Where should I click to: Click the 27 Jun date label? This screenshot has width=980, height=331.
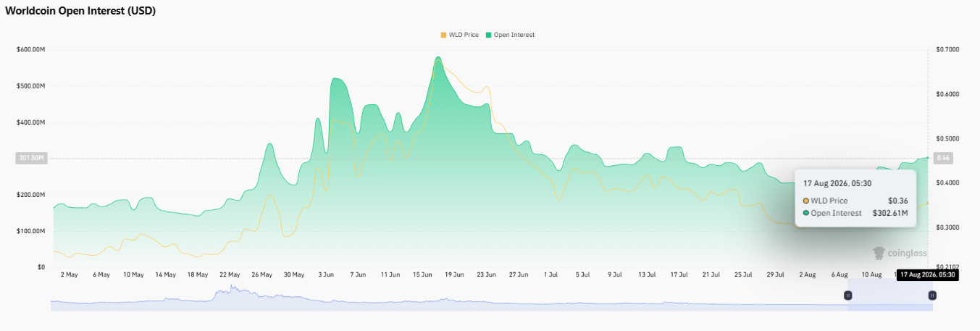(519, 275)
